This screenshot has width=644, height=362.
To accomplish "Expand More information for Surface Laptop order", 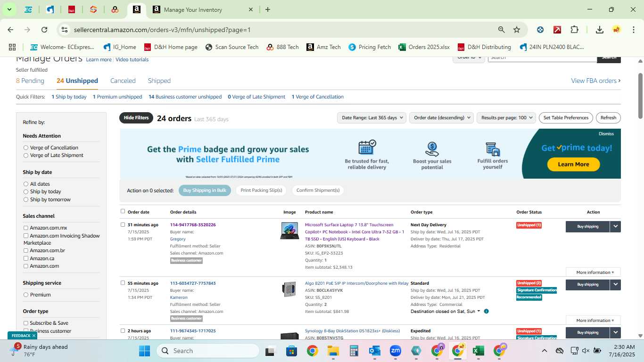I will [x=593, y=272].
